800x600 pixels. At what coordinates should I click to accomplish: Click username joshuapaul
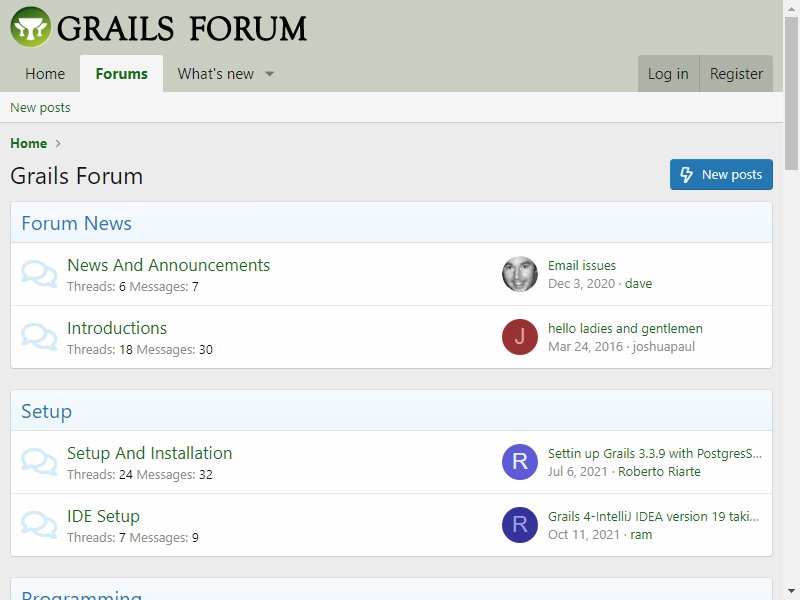click(x=663, y=347)
